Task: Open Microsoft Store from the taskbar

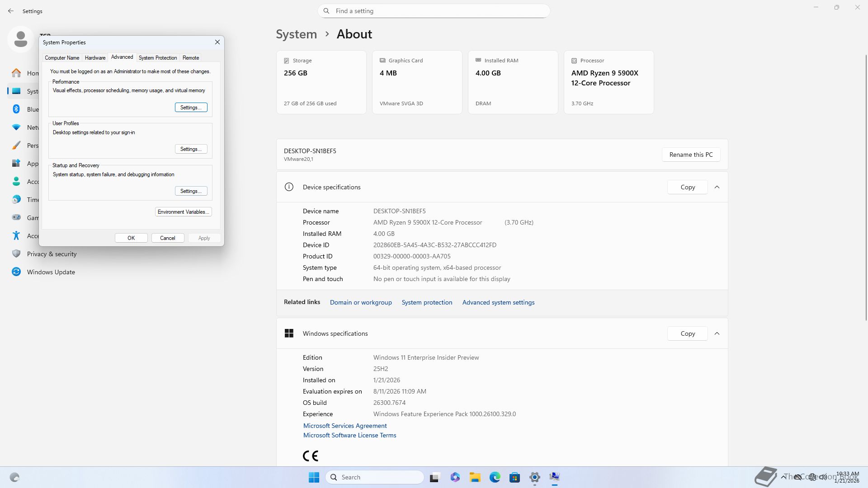Action: [514, 477]
